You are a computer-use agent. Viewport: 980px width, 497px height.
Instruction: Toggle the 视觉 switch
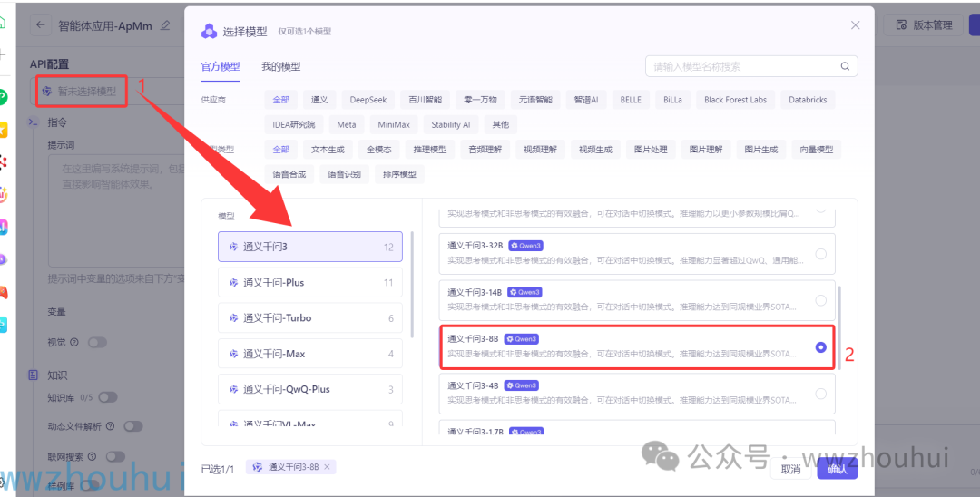pos(97,342)
